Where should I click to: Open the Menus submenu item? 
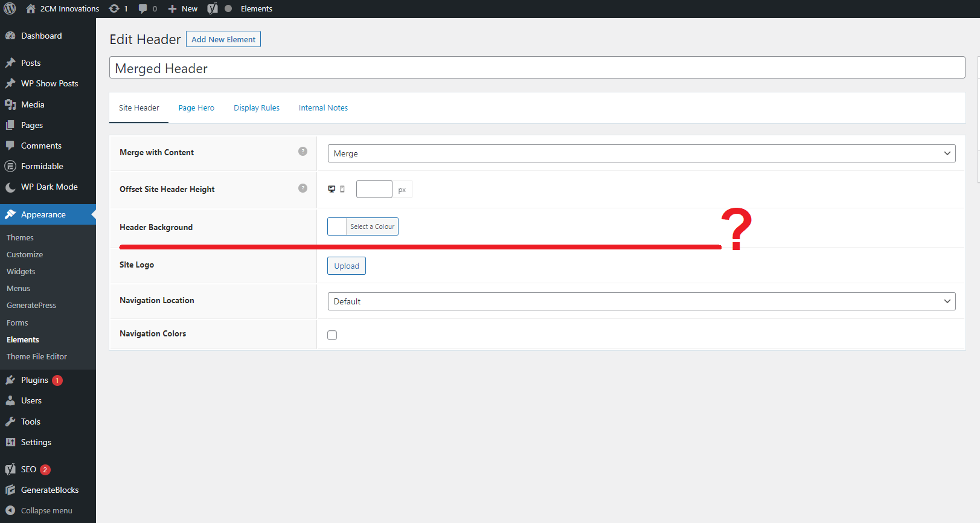[18, 289]
